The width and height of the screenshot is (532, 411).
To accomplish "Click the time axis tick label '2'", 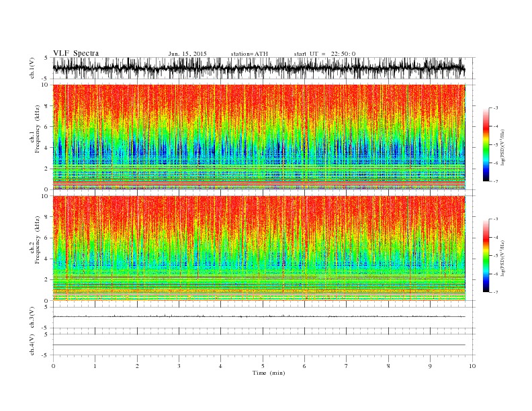I will [x=137, y=366].
